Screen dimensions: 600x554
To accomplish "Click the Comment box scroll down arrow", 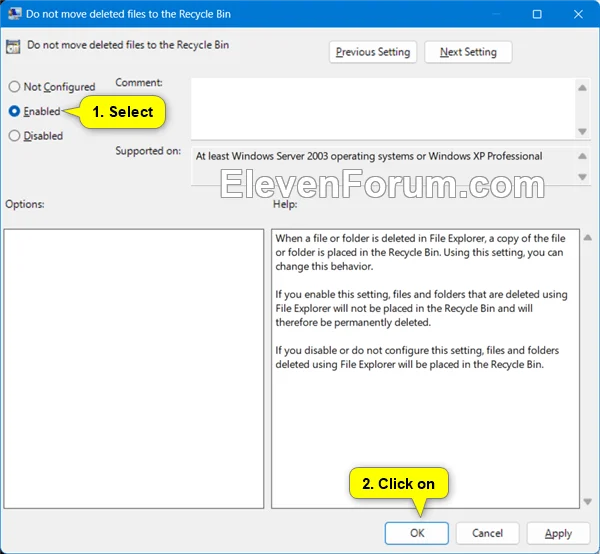I will click(582, 131).
